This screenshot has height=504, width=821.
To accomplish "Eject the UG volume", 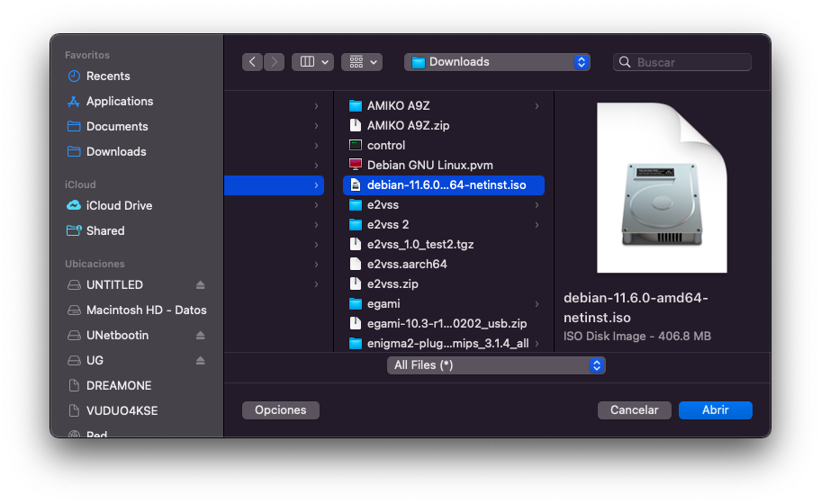I will (200, 361).
